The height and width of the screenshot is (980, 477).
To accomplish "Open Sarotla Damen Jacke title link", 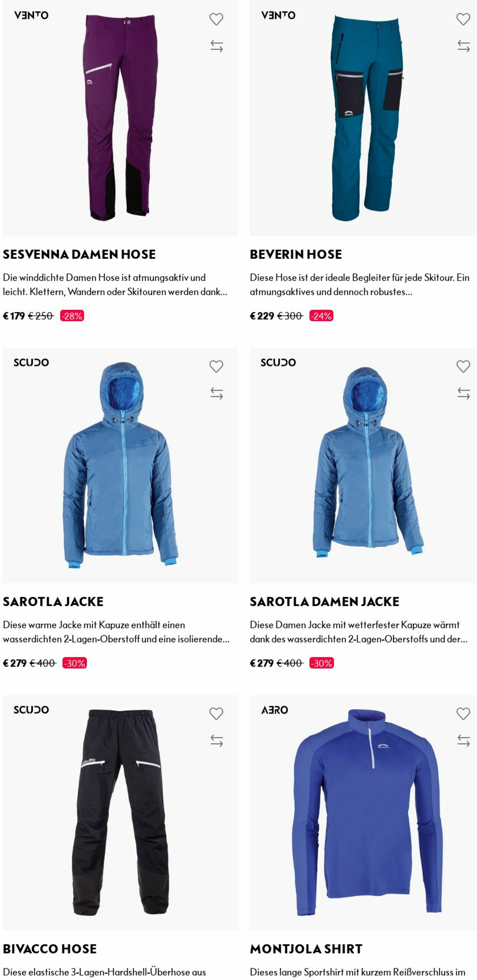I will 324,602.
